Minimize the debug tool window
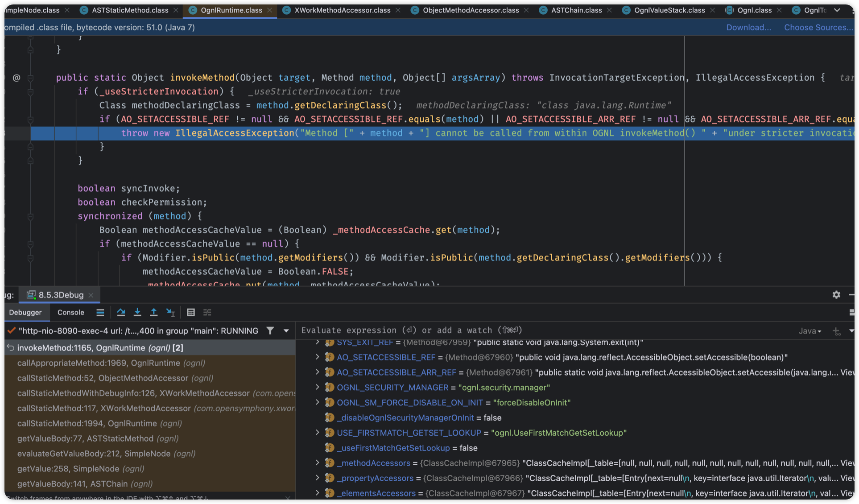This screenshot has height=504, width=859. point(851,295)
